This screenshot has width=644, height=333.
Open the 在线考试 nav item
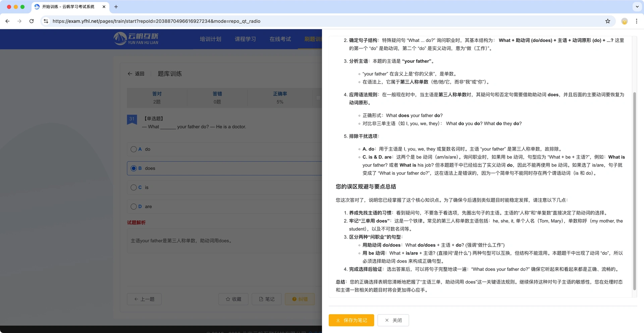click(280, 39)
